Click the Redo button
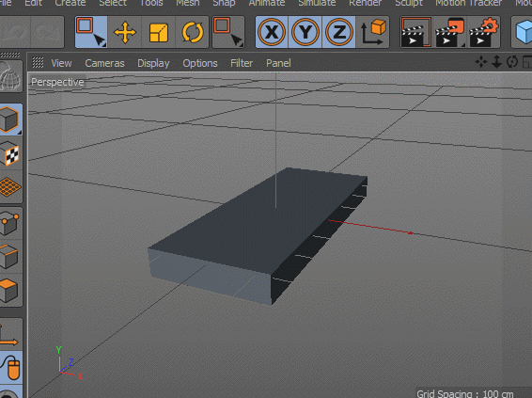This screenshot has height=398, width=532. pyautogui.click(x=47, y=32)
